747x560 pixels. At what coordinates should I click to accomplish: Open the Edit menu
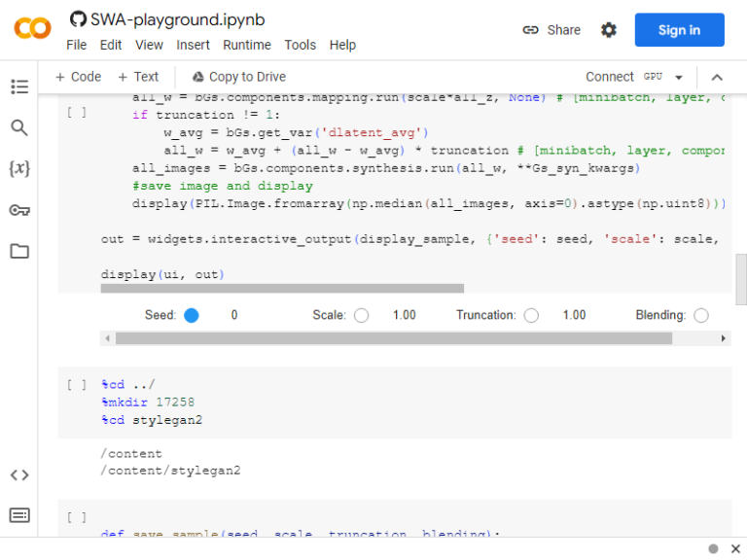(111, 45)
